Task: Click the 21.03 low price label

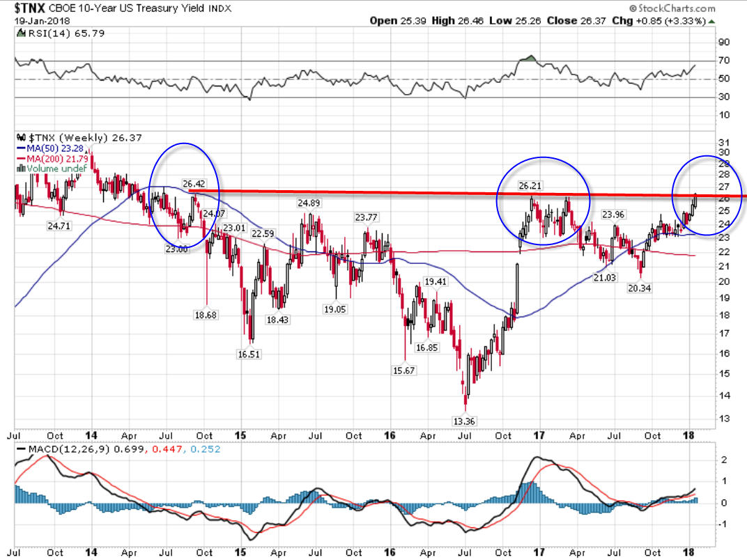Action: [605, 278]
